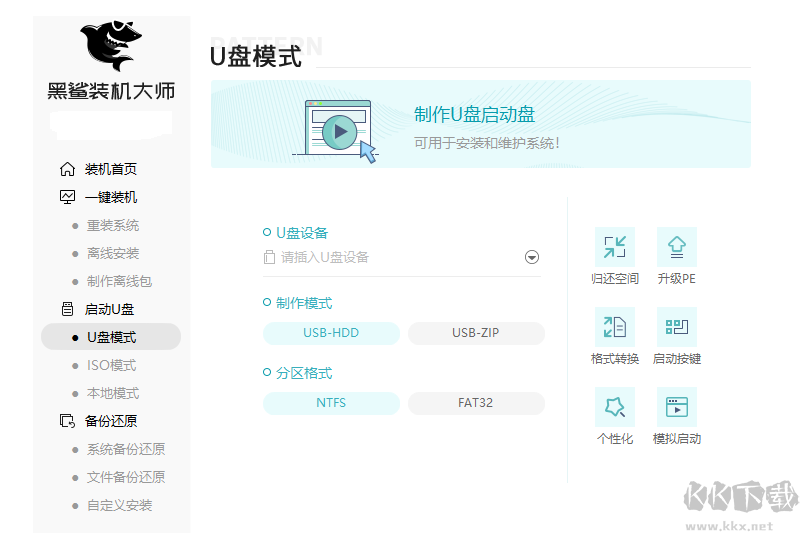Click the 黑鲨装机大师 app name

pyautogui.click(x=111, y=91)
